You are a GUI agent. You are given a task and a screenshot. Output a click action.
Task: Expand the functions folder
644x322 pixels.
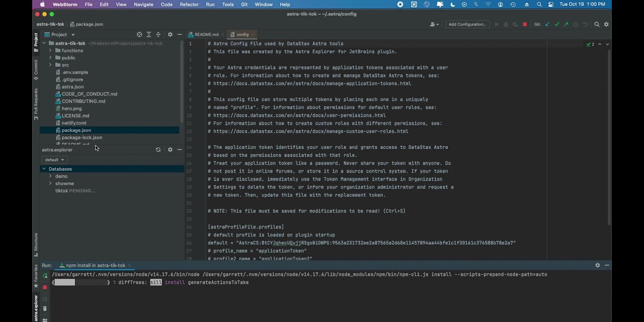[x=50, y=50]
